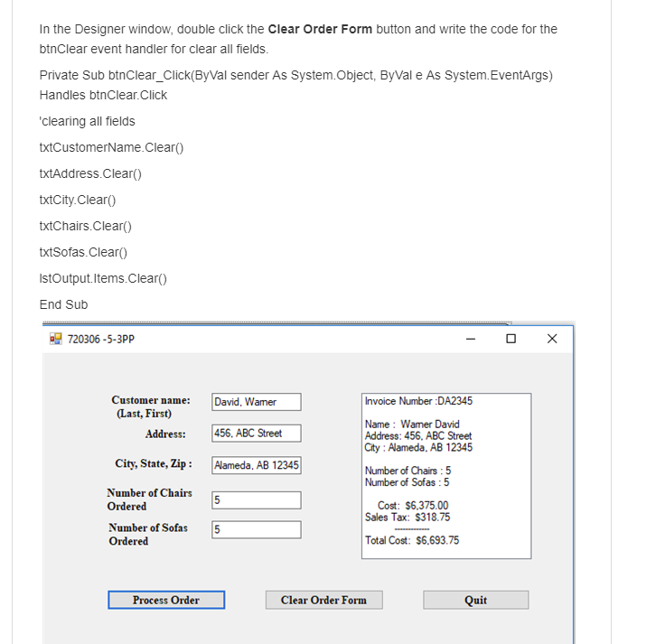Click the 'City, State, Zip :' form label
Screen dimensions: 665x644
[x=154, y=464]
